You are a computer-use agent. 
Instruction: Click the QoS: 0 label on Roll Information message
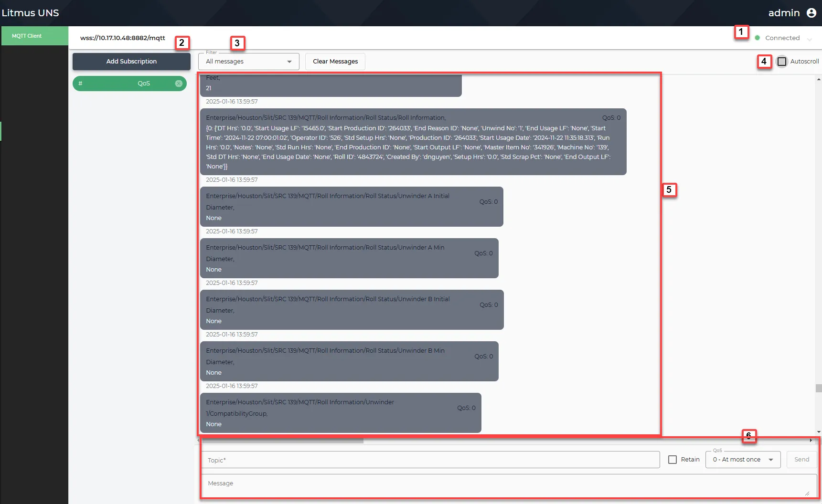611,118
